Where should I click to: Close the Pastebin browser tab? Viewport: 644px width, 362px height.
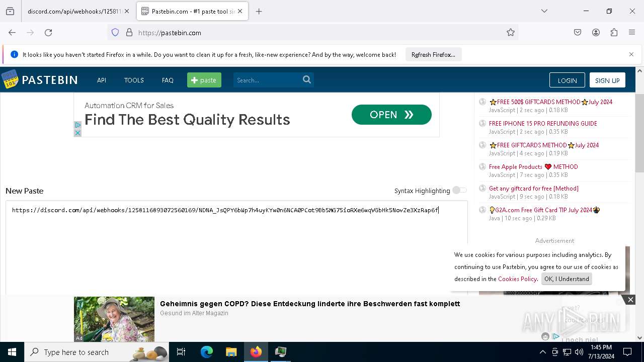coord(240,11)
